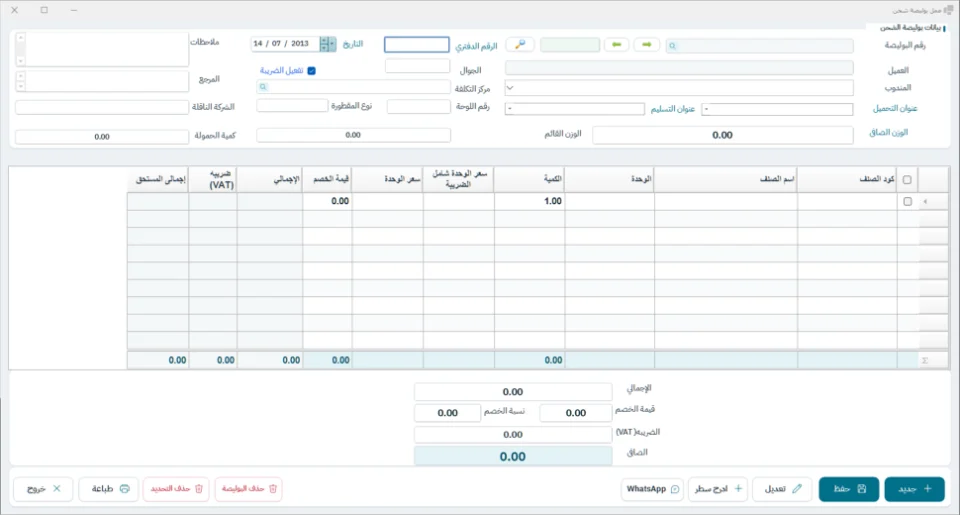Click first row discount cell showing 0.00
The height and width of the screenshot is (515, 960).
pos(327,201)
